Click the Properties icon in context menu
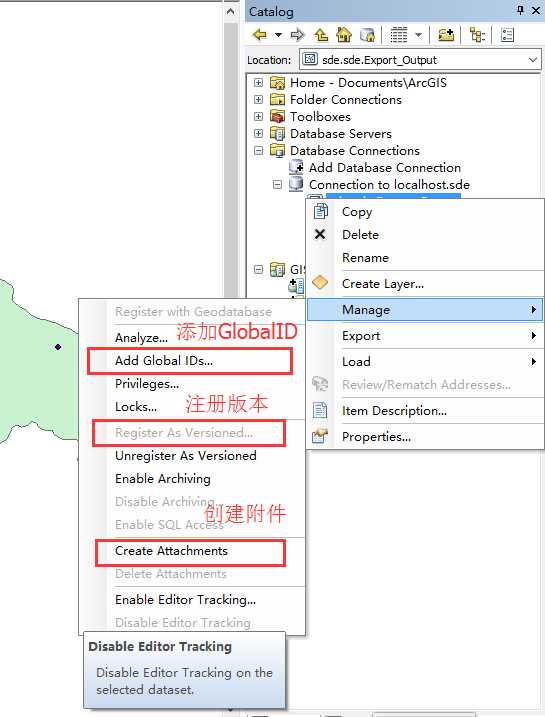This screenshot has width=545, height=717. click(x=320, y=436)
